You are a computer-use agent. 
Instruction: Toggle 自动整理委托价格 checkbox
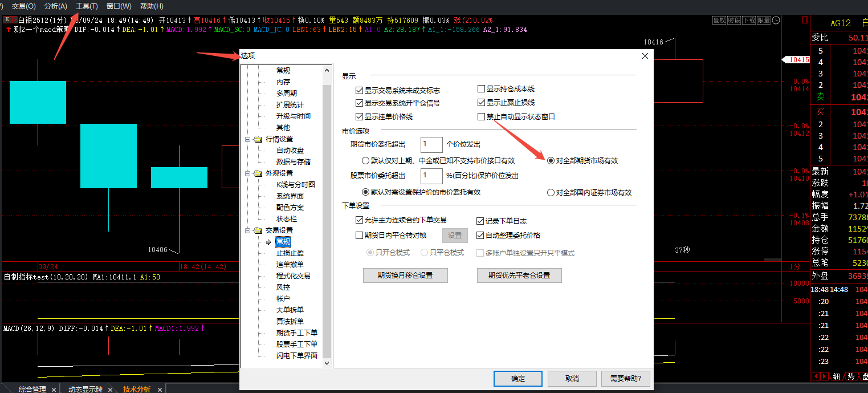pyautogui.click(x=480, y=235)
